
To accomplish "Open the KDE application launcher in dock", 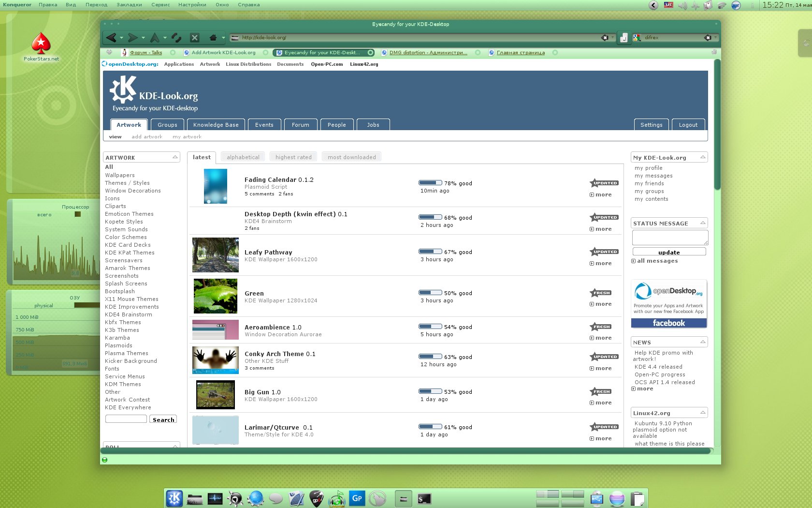I will point(174,498).
